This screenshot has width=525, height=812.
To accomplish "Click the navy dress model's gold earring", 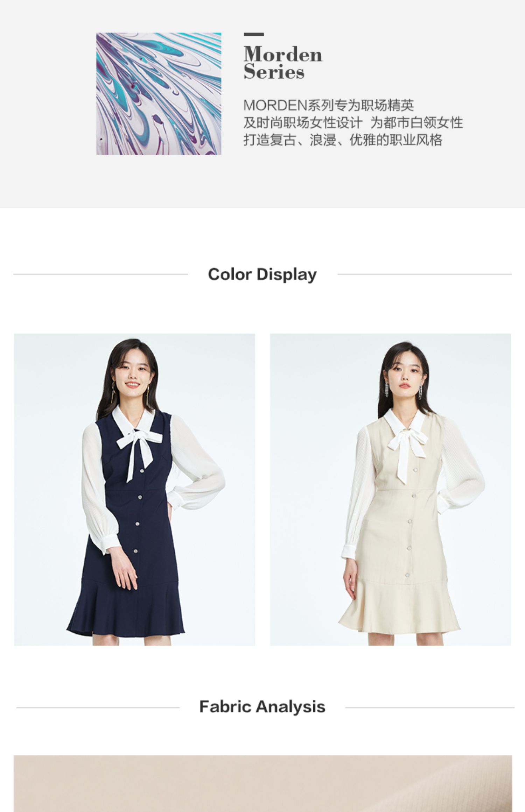I will [x=114, y=392].
